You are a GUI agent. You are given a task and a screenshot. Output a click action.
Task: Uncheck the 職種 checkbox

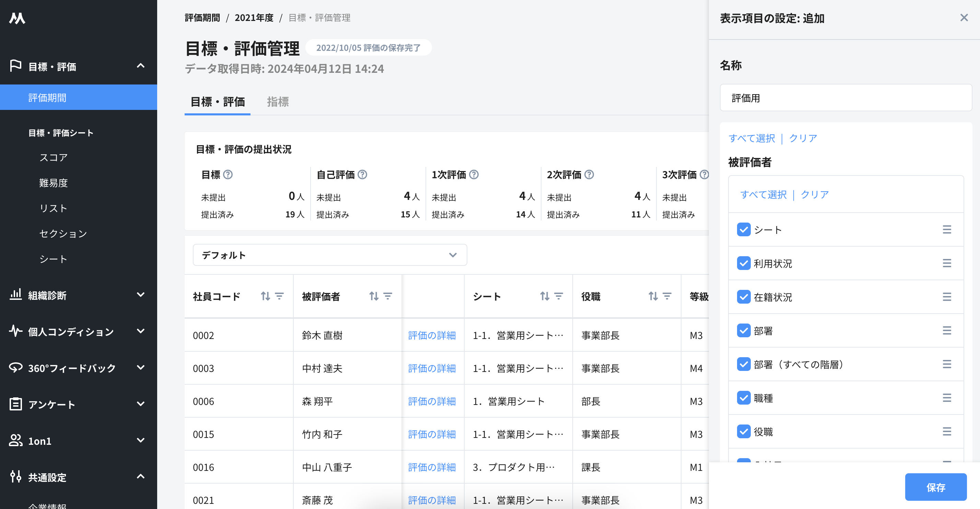[743, 398]
